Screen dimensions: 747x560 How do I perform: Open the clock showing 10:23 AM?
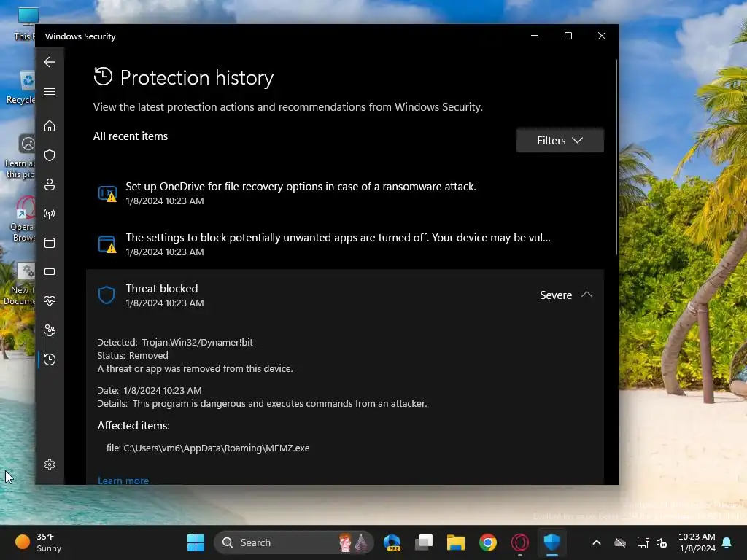697,542
